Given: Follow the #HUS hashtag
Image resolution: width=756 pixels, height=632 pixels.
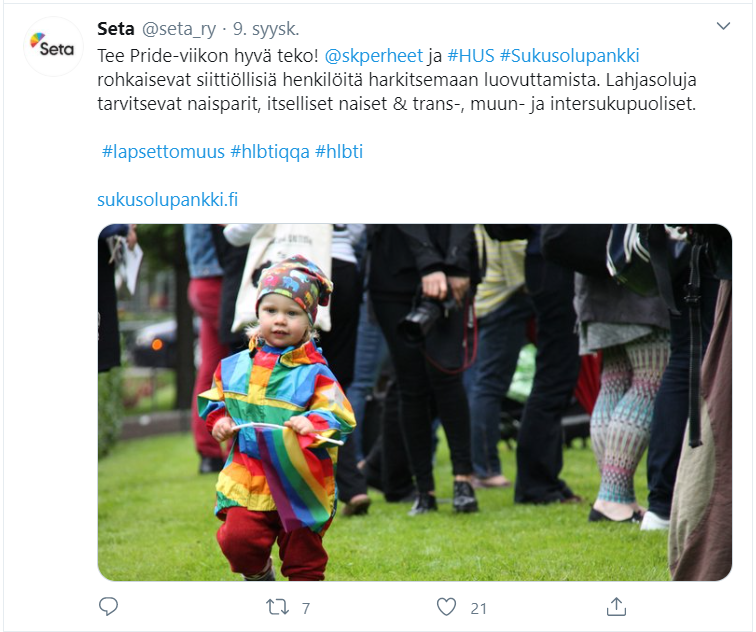Looking at the screenshot, I should click(471, 56).
